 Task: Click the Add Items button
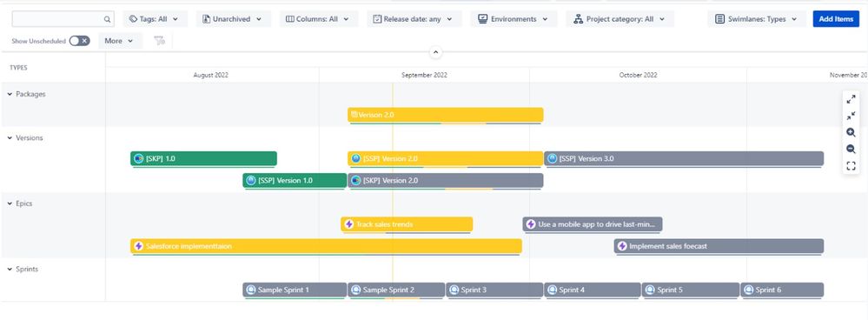click(x=836, y=19)
